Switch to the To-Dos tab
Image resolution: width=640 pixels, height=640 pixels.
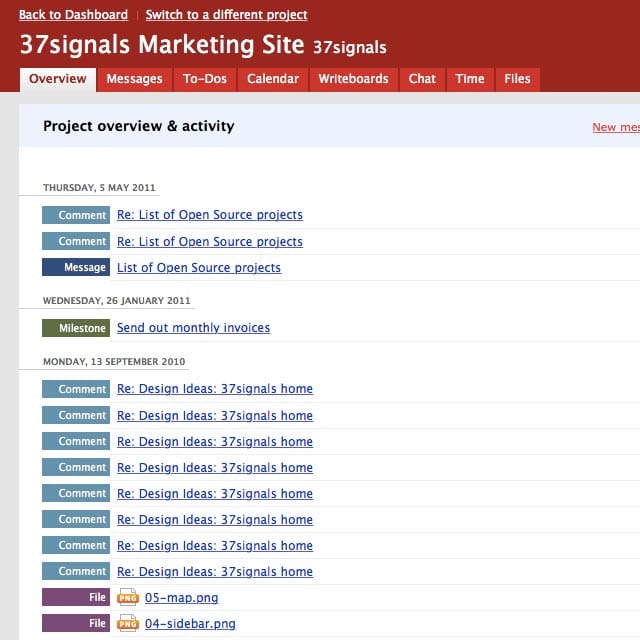205,79
